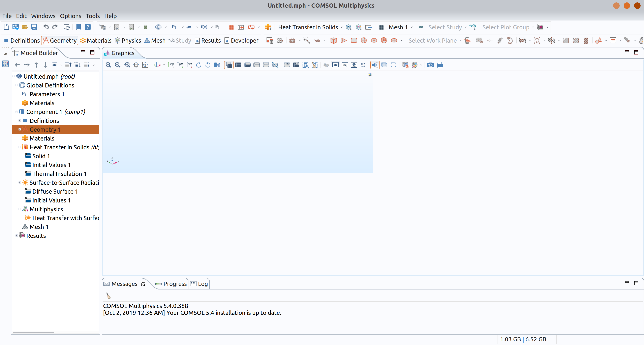Add a Cone primitive to geometry

pos(344,40)
